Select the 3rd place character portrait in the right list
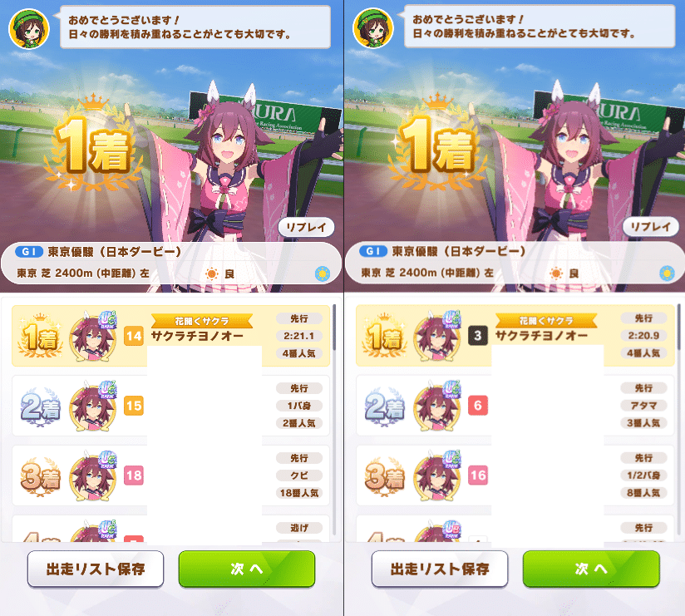 click(x=437, y=476)
